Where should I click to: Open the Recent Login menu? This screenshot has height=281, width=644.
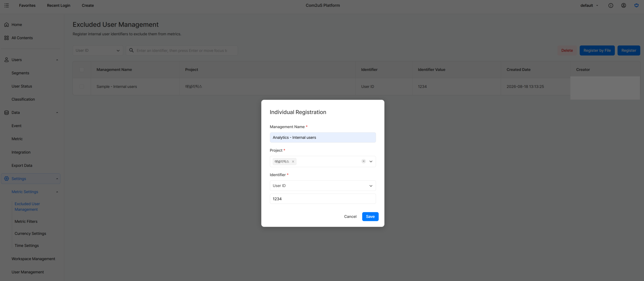[59, 5]
